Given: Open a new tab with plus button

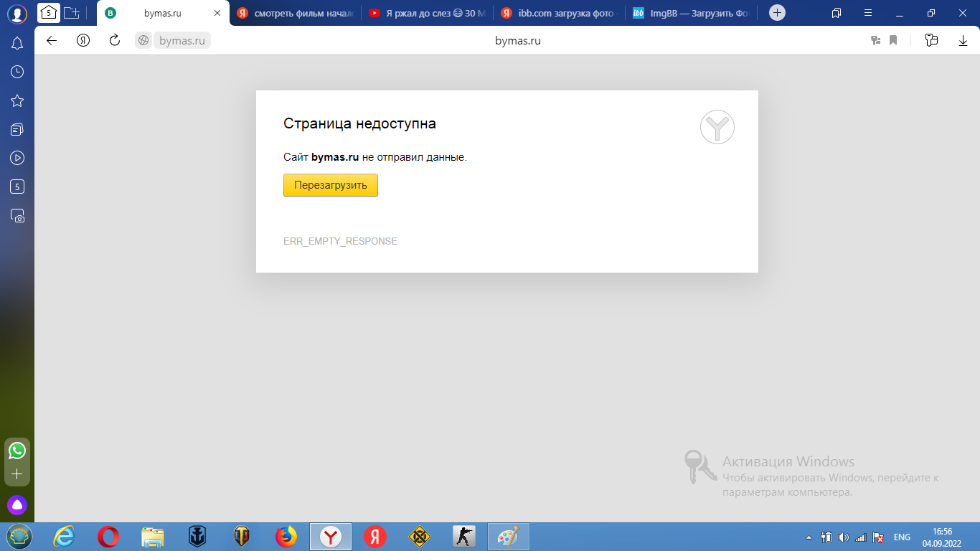Looking at the screenshot, I should pyautogui.click(x=777, y=13).
